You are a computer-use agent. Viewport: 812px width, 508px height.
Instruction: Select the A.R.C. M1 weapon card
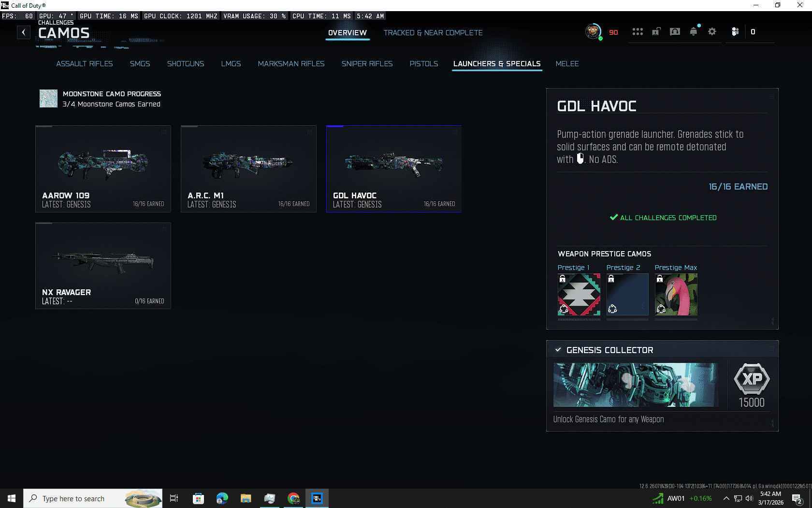[x=248, y=169]
